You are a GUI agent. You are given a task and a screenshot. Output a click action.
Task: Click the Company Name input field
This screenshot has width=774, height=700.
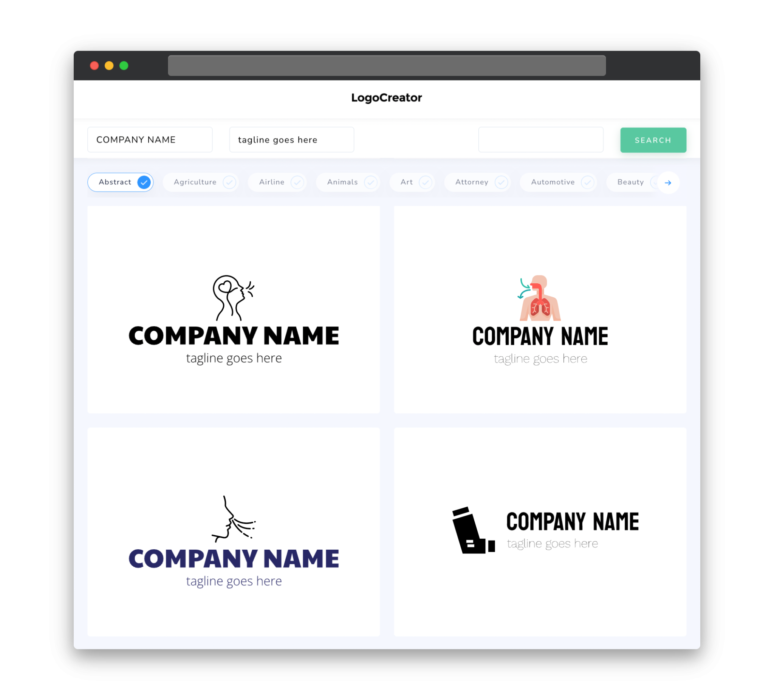tap(150, 139)
